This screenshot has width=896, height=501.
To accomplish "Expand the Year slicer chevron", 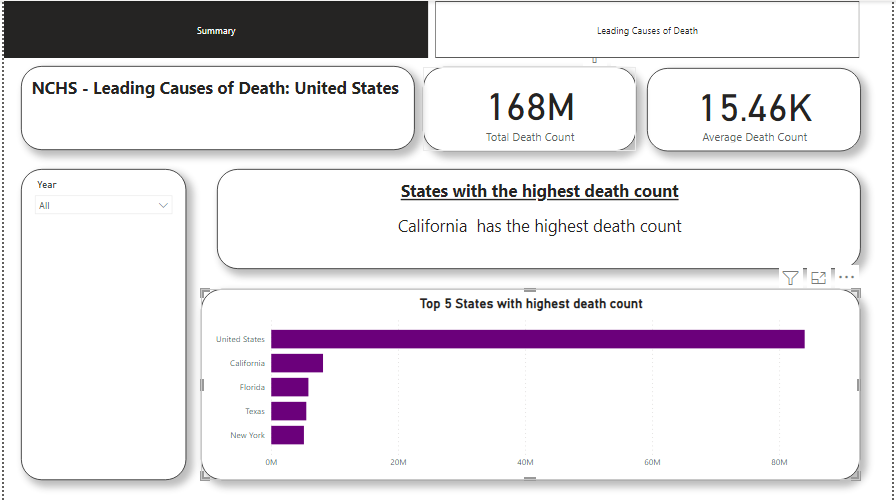I will 163,206.
